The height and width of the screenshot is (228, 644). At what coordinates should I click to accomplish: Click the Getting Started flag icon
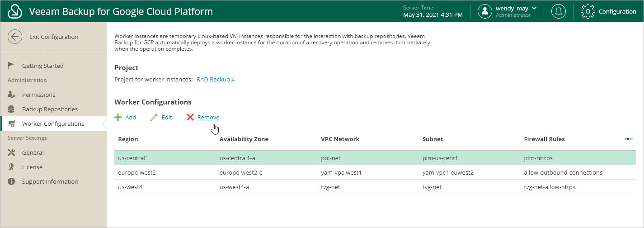click(11, 66)
